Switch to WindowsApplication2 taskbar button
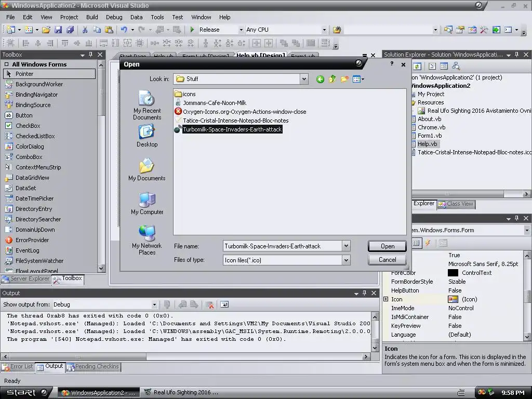The width and height of the screenshot is (532, 399). [x=98, y=393]
